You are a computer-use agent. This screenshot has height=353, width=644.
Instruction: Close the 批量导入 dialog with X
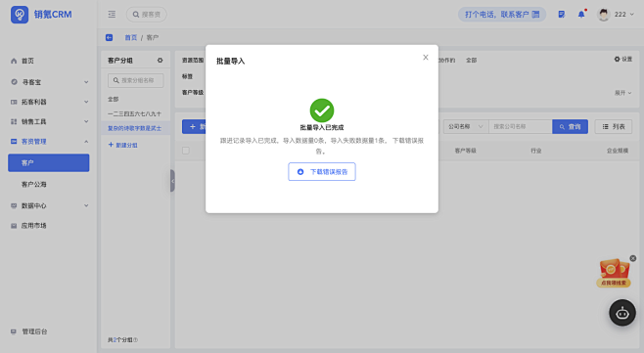coord(426,58)
